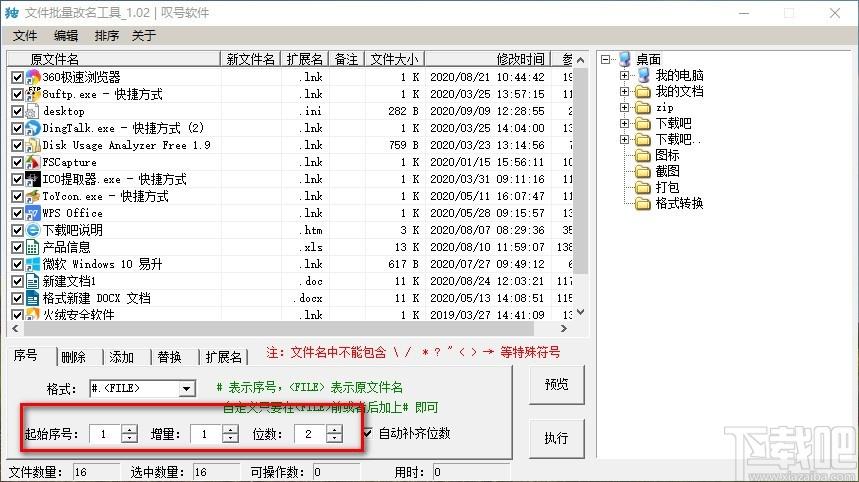
Task: Toggle the 产品信息 row checkbox
Action: 17,247
